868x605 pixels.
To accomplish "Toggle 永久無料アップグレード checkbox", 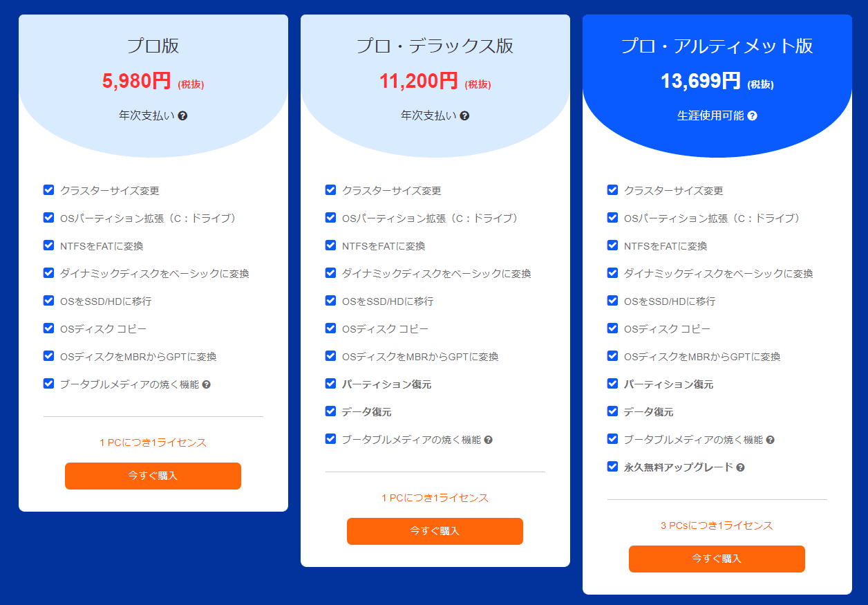I will pos(612,467).
